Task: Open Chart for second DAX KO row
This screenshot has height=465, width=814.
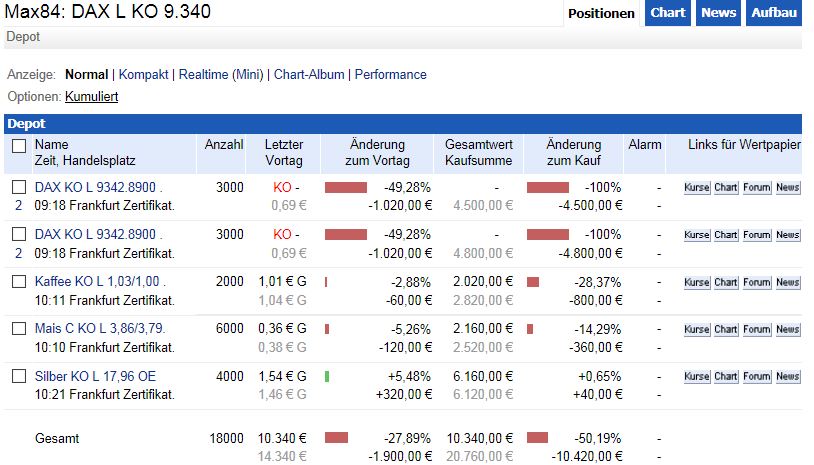Action: point(726,235)
